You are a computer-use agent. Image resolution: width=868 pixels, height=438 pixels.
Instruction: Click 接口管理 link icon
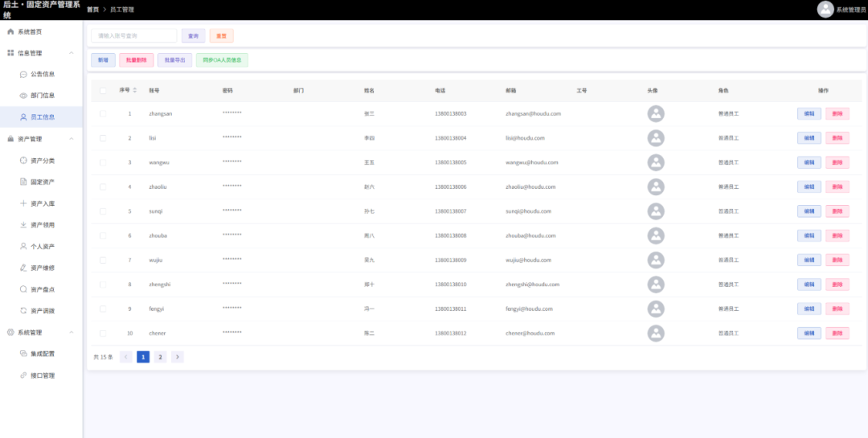click(x=23, y=375)
